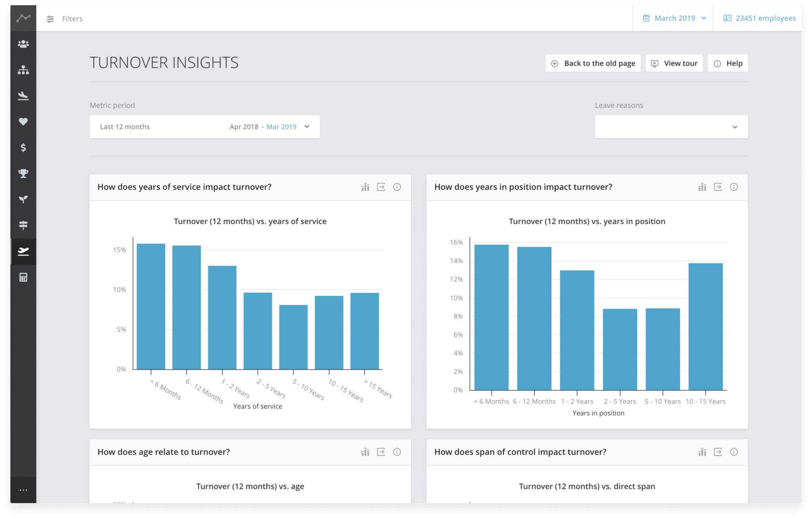Image resolution: width=812 pixels, height=519 pixels.
Task: Open the calculator sidebar section
Action: point(23,277)
